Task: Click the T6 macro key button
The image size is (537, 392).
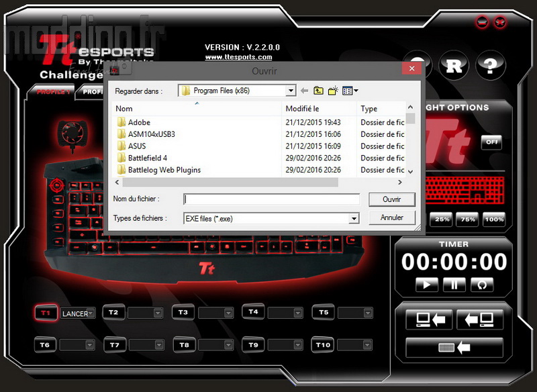Action: click(45, 345)
